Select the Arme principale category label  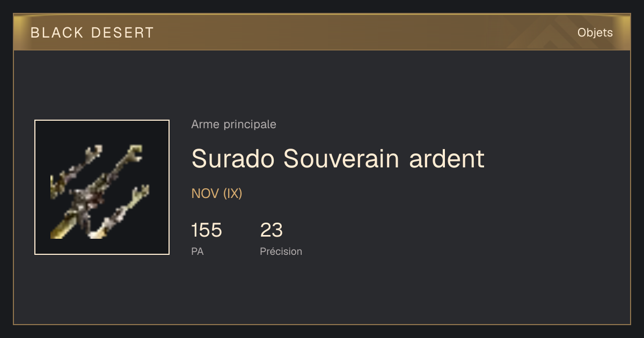pos(233,124)
